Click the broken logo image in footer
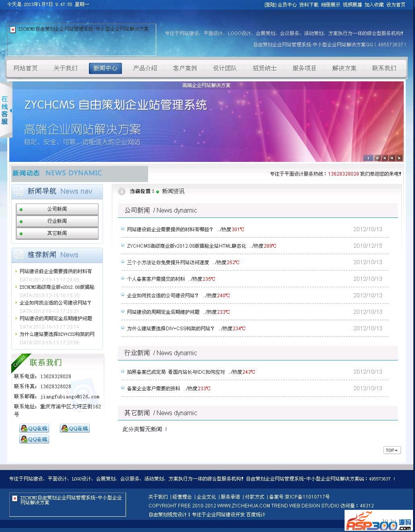This screenshot has height=532, width=415. tap(15, 499)
